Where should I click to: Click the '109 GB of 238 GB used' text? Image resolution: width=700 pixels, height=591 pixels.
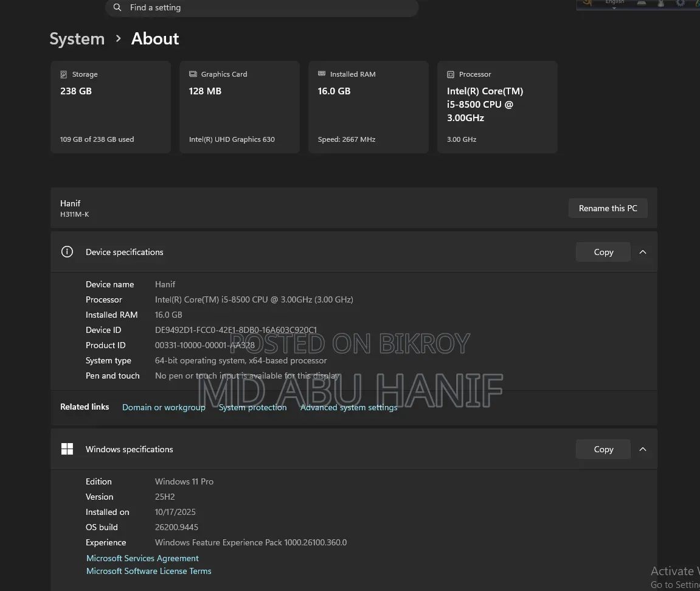pyautogui.click(x=97, y=139)
